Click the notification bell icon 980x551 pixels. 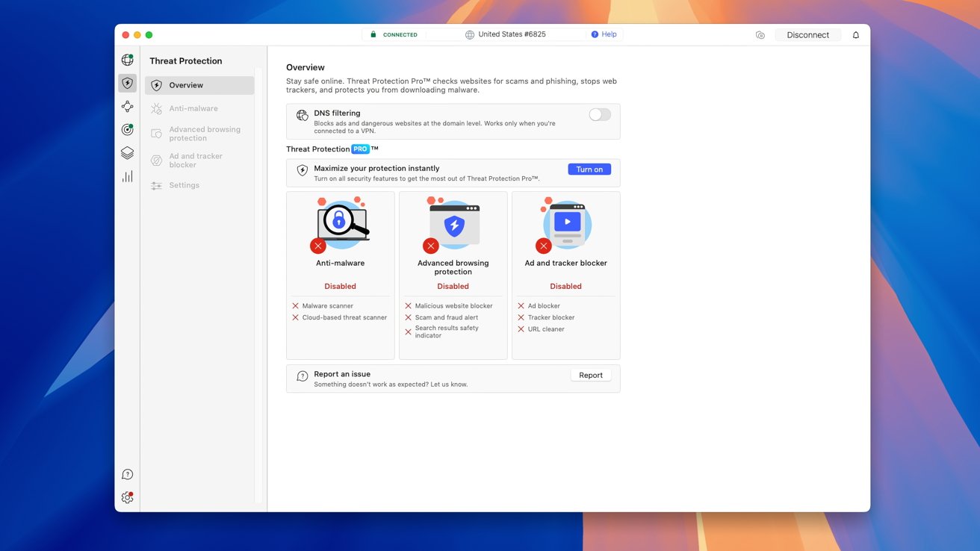tap(856, 35)
